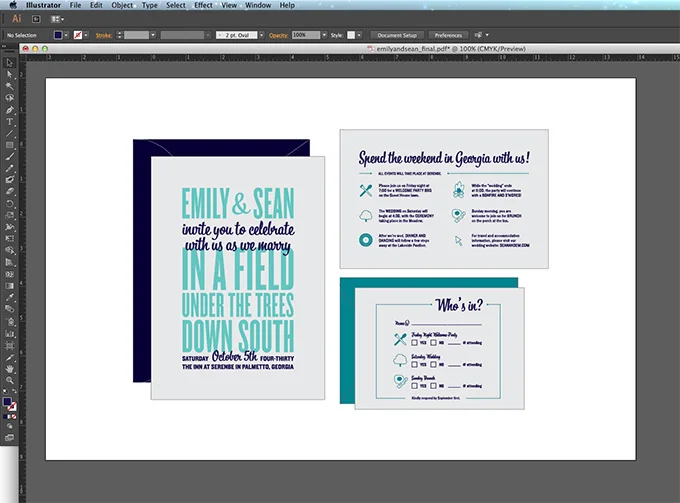
Task: Select the Eraser tool
Action: pyautogui.click(x=10, y=192)
